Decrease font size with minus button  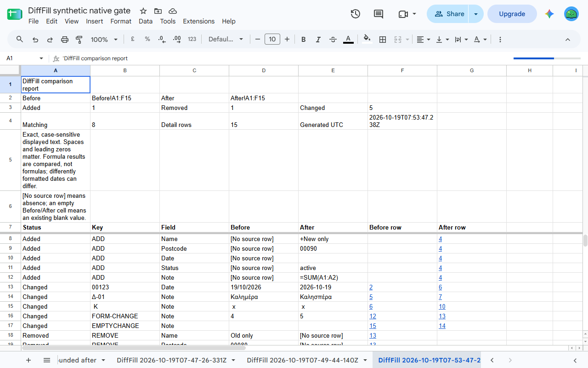click(258, 40)
